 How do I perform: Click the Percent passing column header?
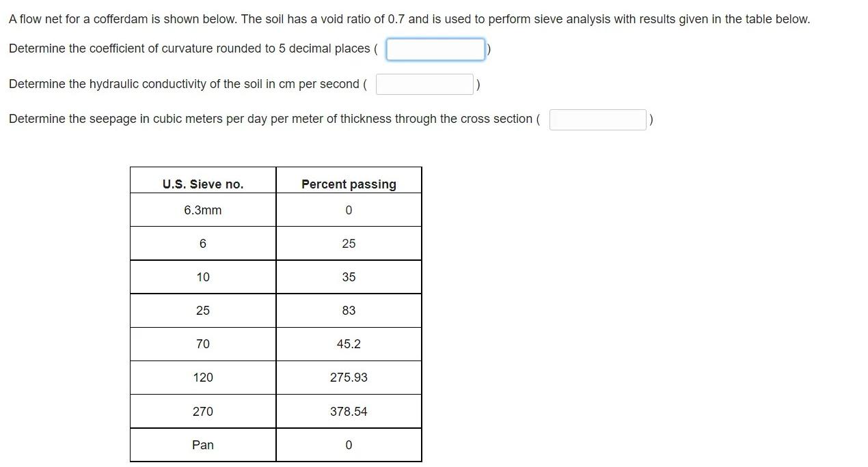(349, 184)
